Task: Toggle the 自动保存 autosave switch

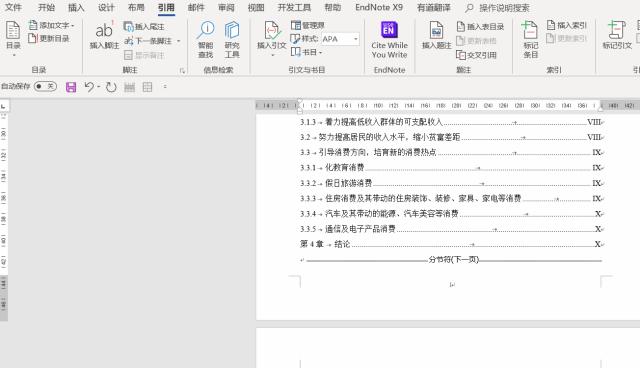Action: 45,86
